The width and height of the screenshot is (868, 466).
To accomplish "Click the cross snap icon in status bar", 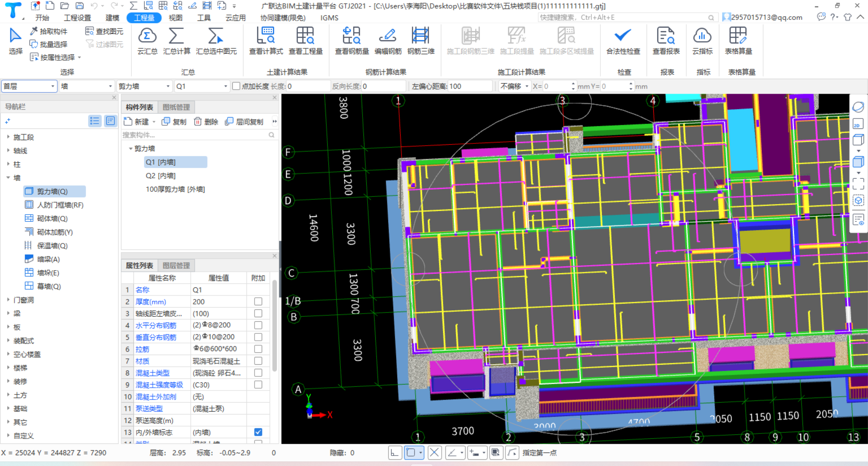I will [x=434, y=452].
